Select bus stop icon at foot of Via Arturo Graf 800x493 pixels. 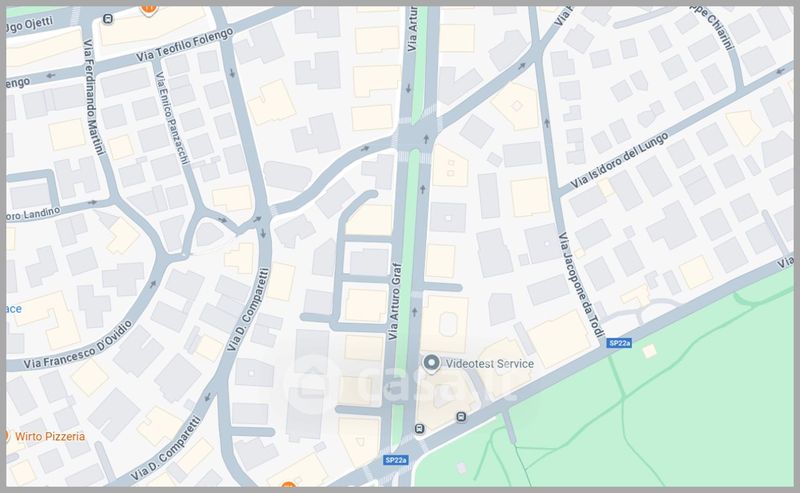point(419,428)
